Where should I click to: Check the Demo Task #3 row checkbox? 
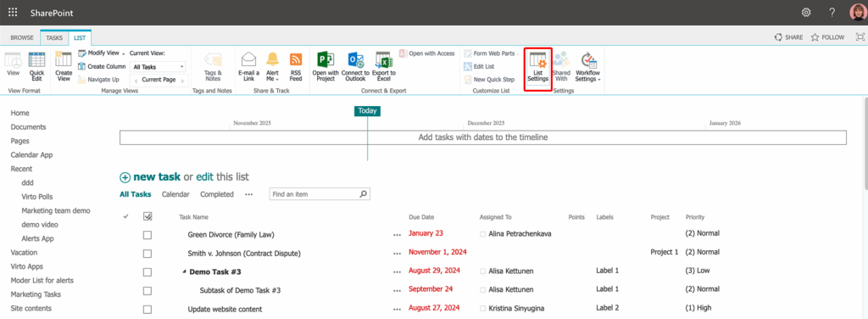(x=147, y=272)
